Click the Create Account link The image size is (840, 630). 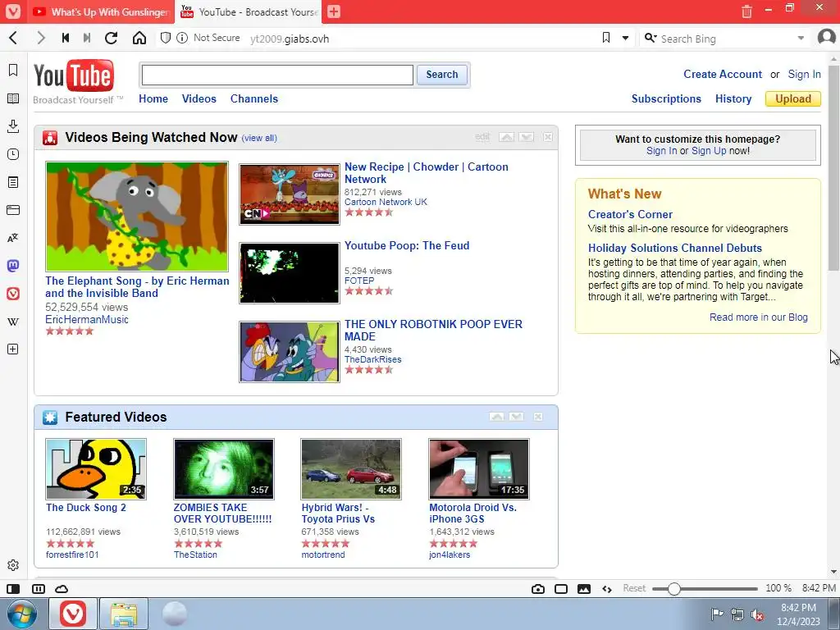722,74
